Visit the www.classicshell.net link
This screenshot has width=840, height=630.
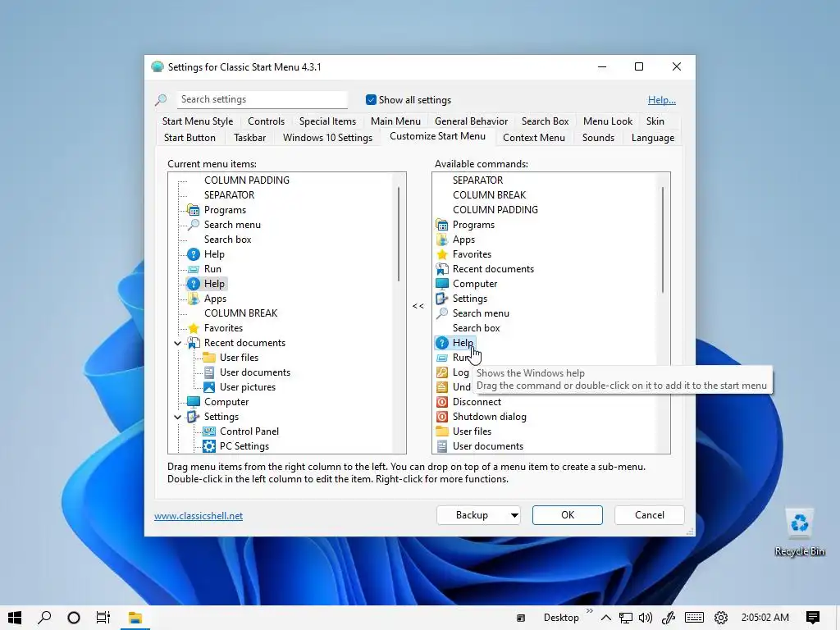pyautogui.click(x=199, y=516)
